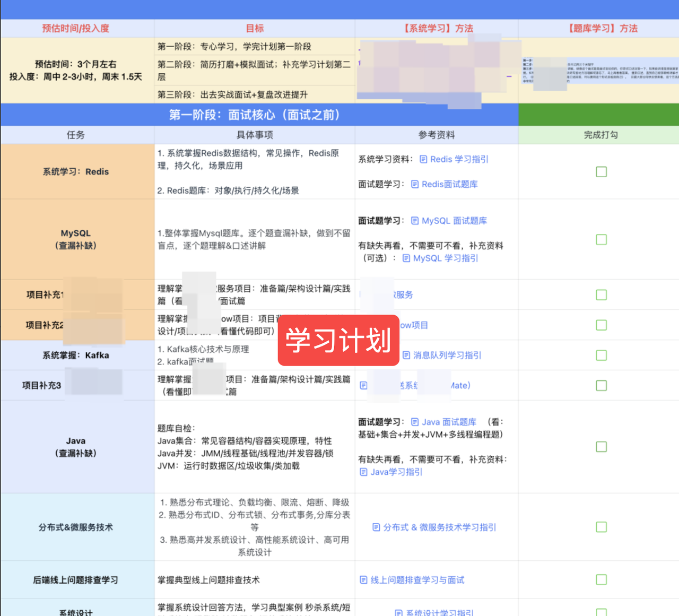Image resolution: width=679 pixels, height=616 pixels.
Task: Select the 第三阶段：出去实战面试 goal cell
Action: click(x=255, y=94)
